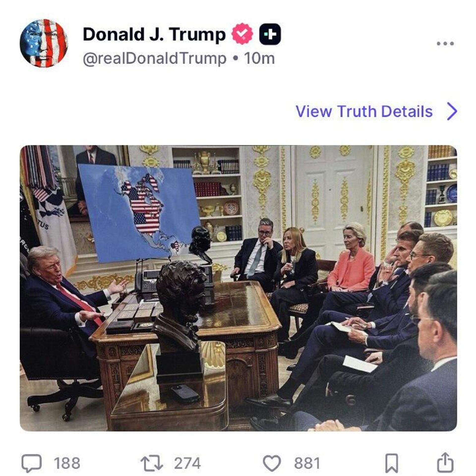The width and height of the screenshot is (476, 476).
Task: Click the View Truth Details link
Action: [364, 111]
